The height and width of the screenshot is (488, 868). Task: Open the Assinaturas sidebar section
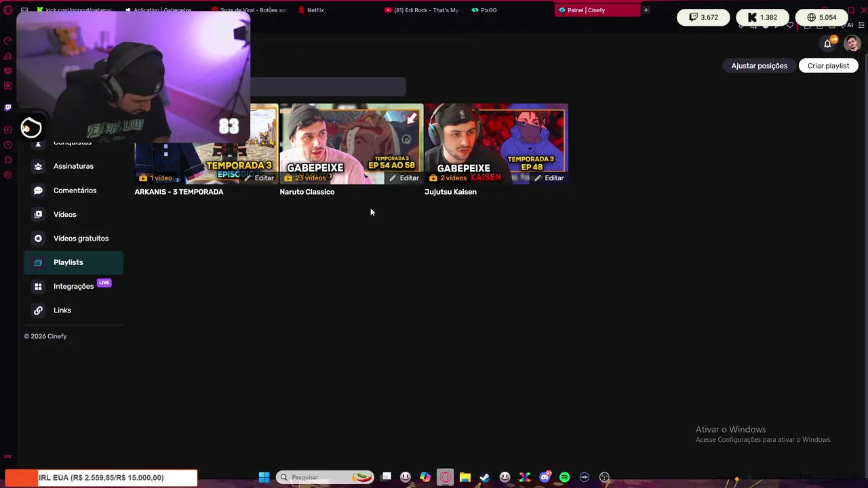point(73,166)
